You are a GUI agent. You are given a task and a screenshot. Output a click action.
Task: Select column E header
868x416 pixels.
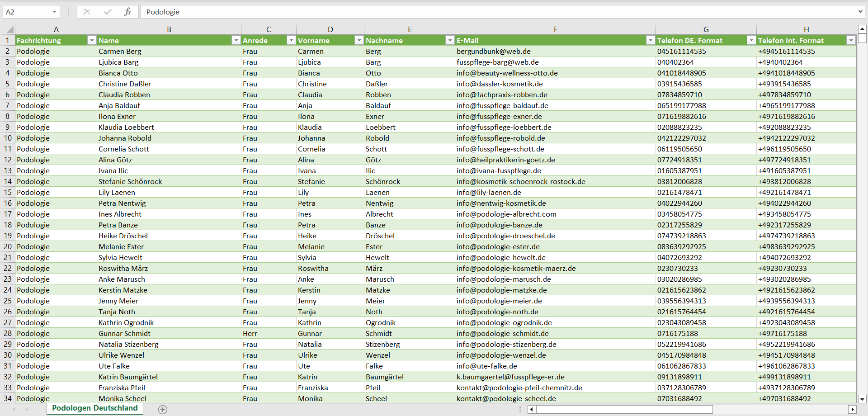tap(410, 29)
